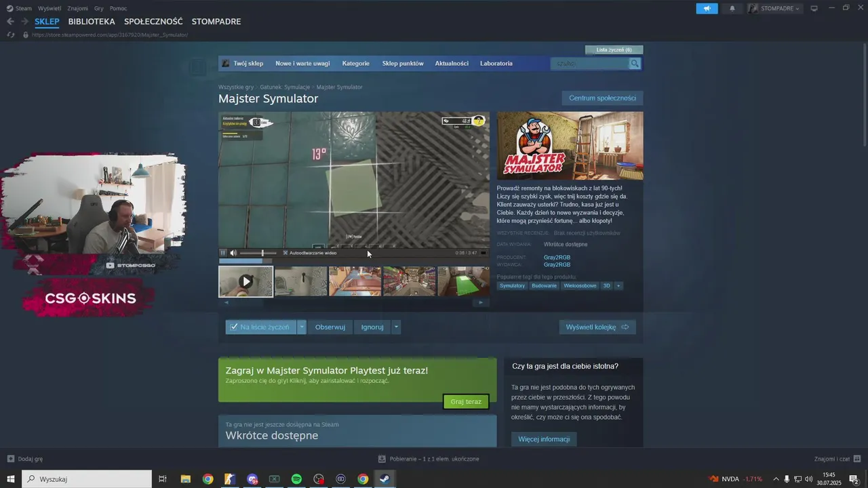Enter trailer fullscreen mode
The width and height of the screenshot is (868, 488).
(x=483, y=253)
